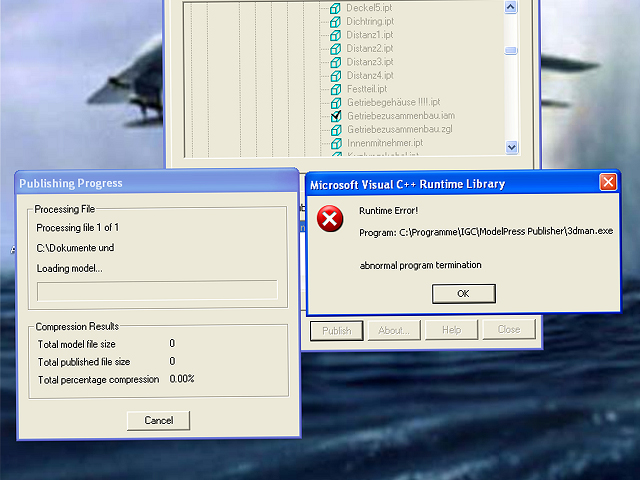Click the Loading model progress bar
640x480 pixels.
click(x=157, y=291)
